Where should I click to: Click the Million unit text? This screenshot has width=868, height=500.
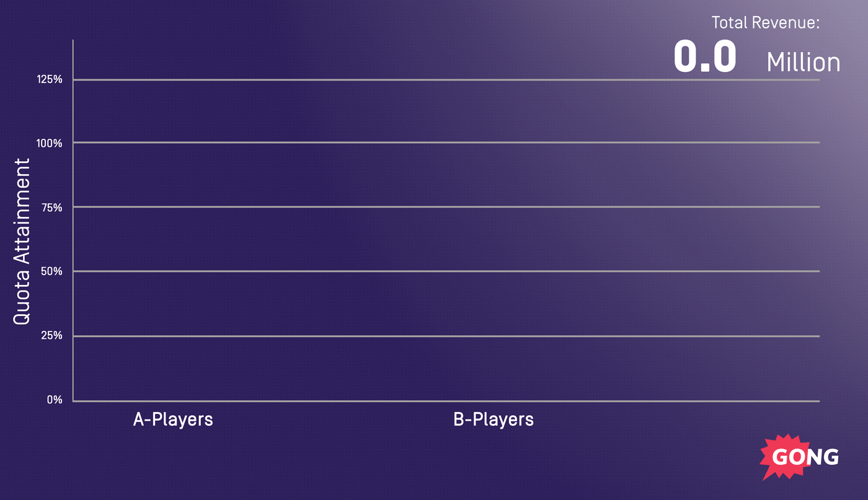pos(804,63)
